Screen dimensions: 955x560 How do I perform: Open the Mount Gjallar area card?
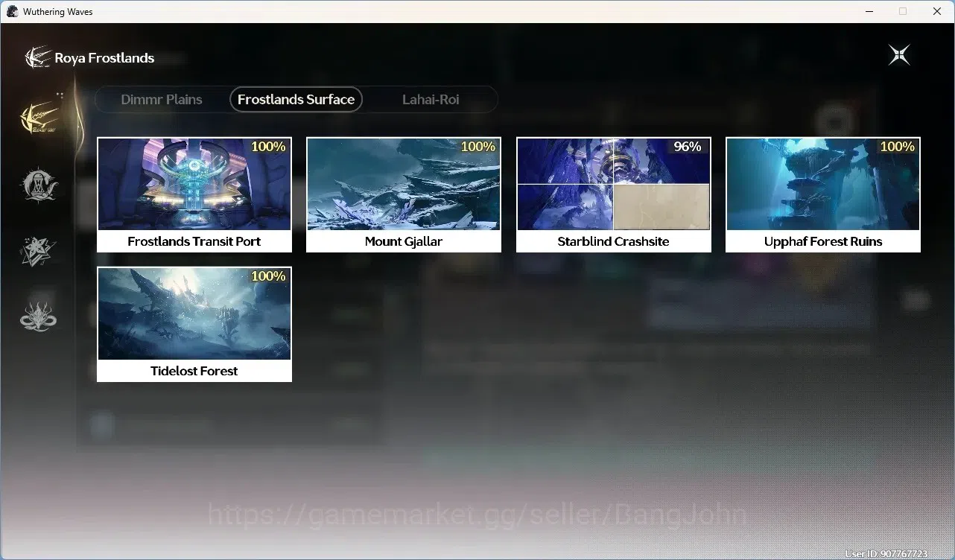click(404, 195)
